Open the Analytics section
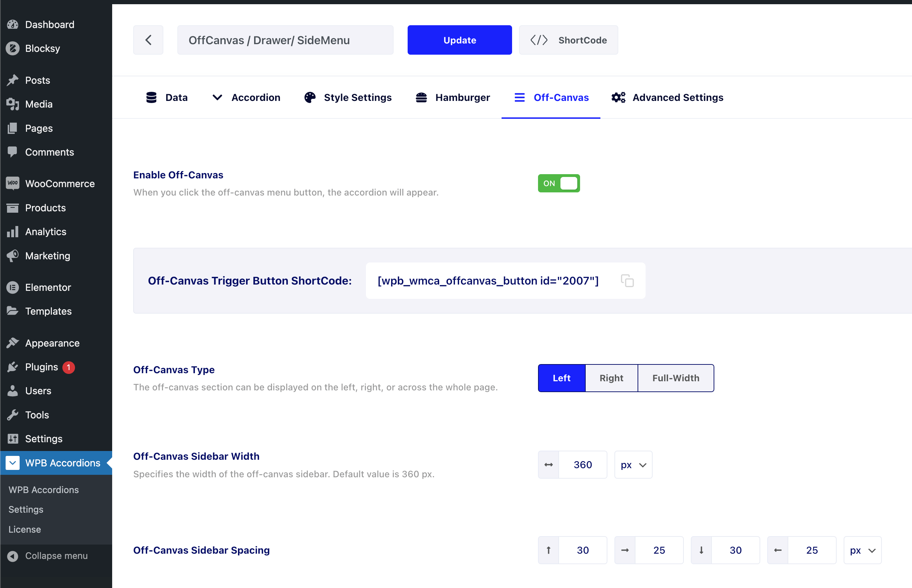912x588 pixels. (x=46, y=231)
